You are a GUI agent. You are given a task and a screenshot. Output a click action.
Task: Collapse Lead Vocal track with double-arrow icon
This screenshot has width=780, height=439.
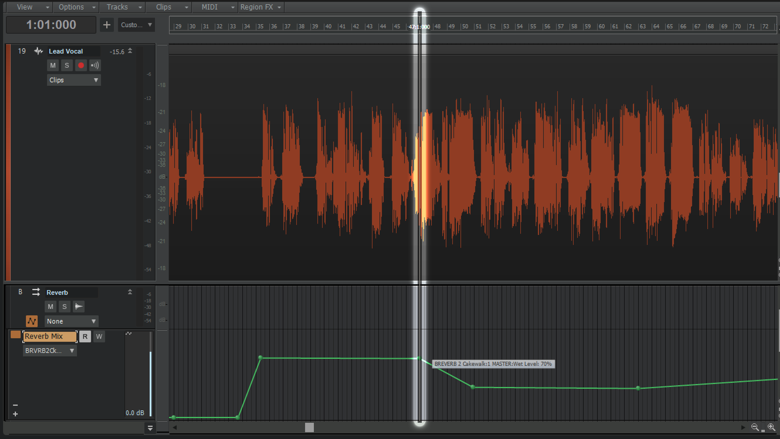[x=130, y=51]
